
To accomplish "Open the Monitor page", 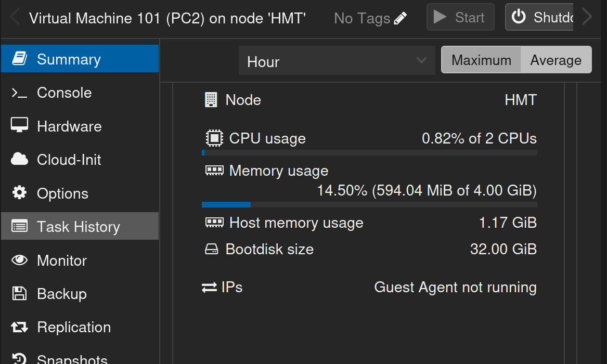I will pyautogui.click(x=80, y=260).
